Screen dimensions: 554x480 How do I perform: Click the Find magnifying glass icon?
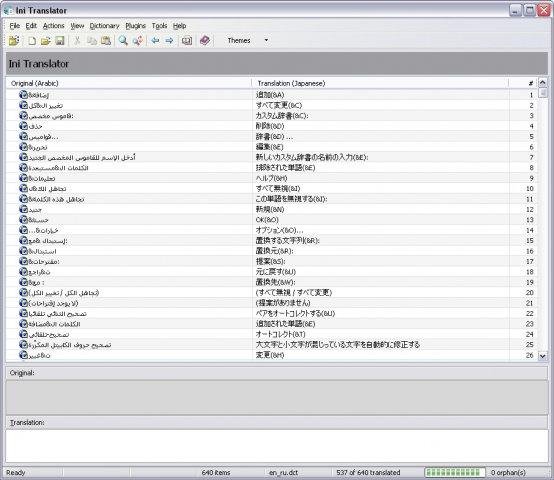123,41
